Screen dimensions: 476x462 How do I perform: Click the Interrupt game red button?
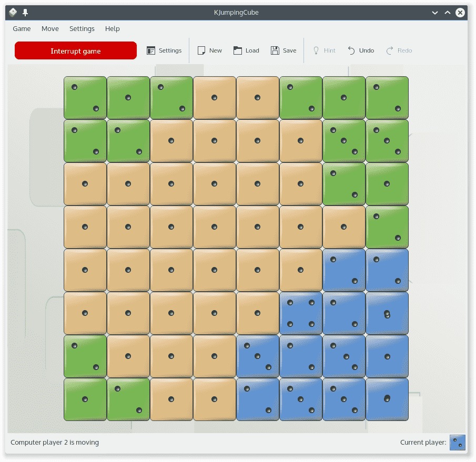click(x=76, y=51)
